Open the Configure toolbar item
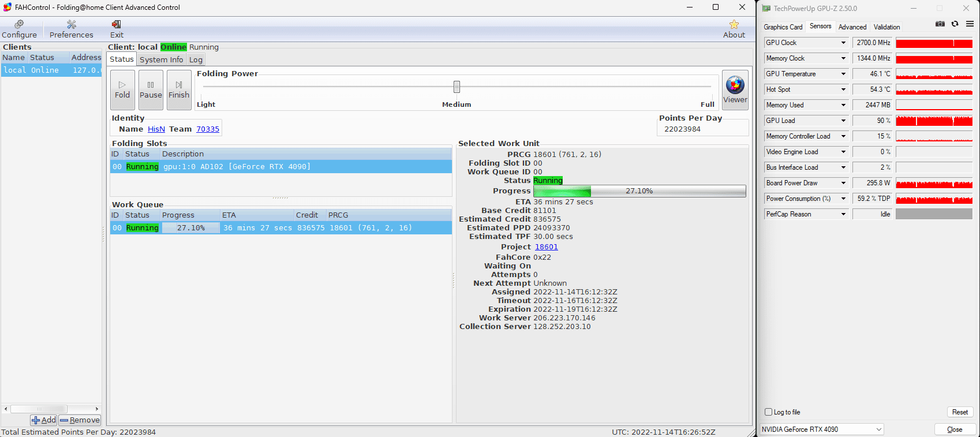Screen dimensions: 980x437 [x=20, y=29]
